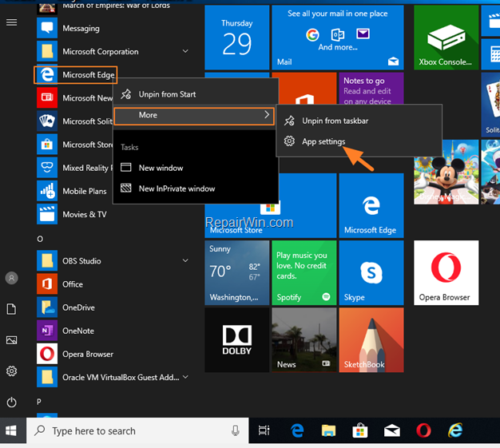Open the Mixed Reality Portal icon

(x=47, y=168)
